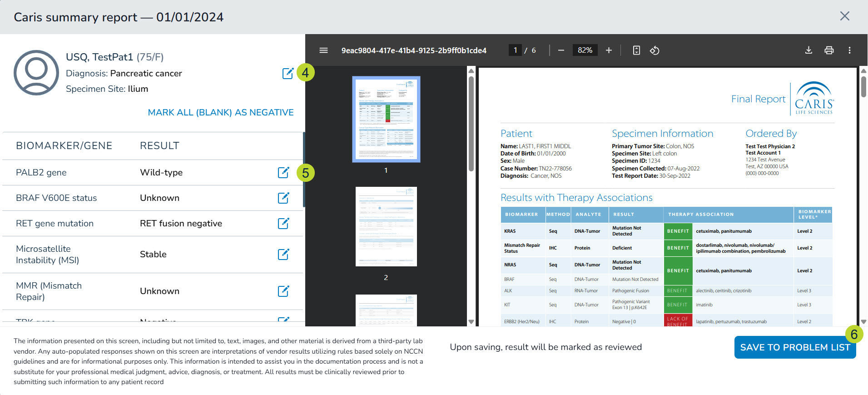Image resolution: width=868 pixels, height=395 pixels.
Task: Edit patient diagnosis and specimen site details
Action: 288,74
